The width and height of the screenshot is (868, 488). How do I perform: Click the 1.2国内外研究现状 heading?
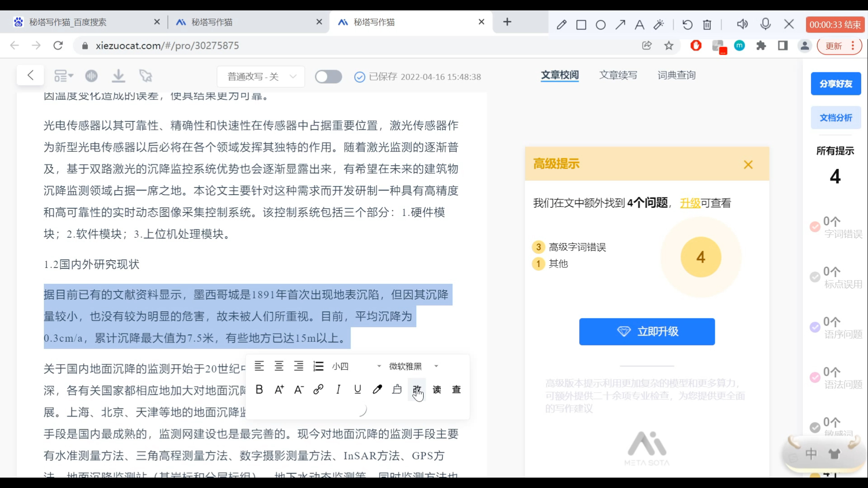(x=91, y=264)
